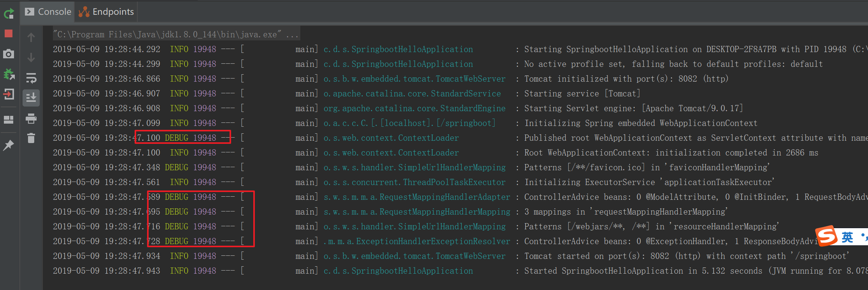
Task: Restore layout with the panel layout icon
Action: click(9, 119)
